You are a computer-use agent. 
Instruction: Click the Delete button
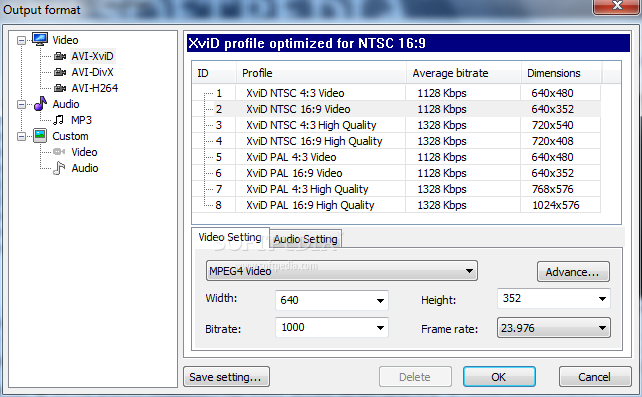[x=415, y=377]
